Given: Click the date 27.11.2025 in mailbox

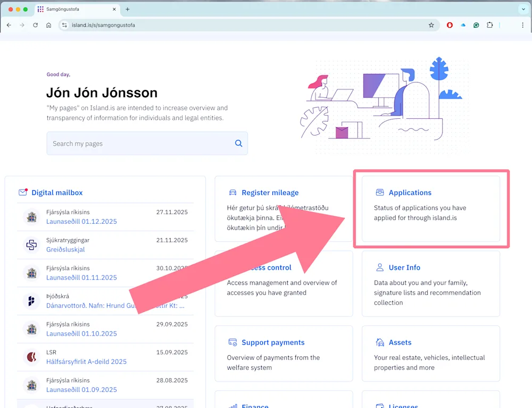Looking at the screenshot, I should tap(172, 213).
